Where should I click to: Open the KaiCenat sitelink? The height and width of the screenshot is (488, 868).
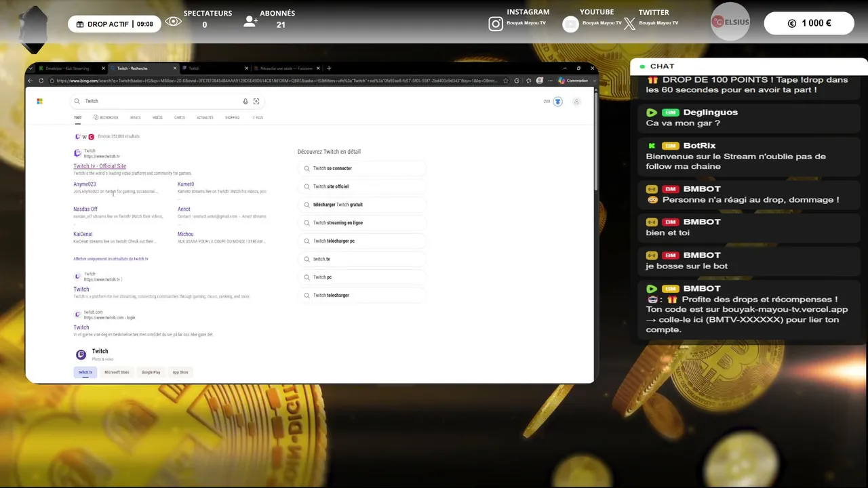(x=83, y=235)
